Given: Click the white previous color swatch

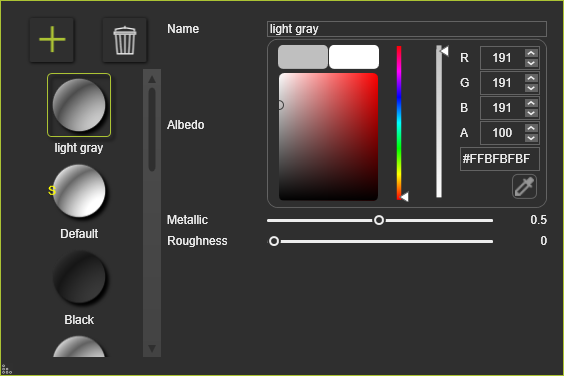Looking at the screenshot, I should (354, 57).
